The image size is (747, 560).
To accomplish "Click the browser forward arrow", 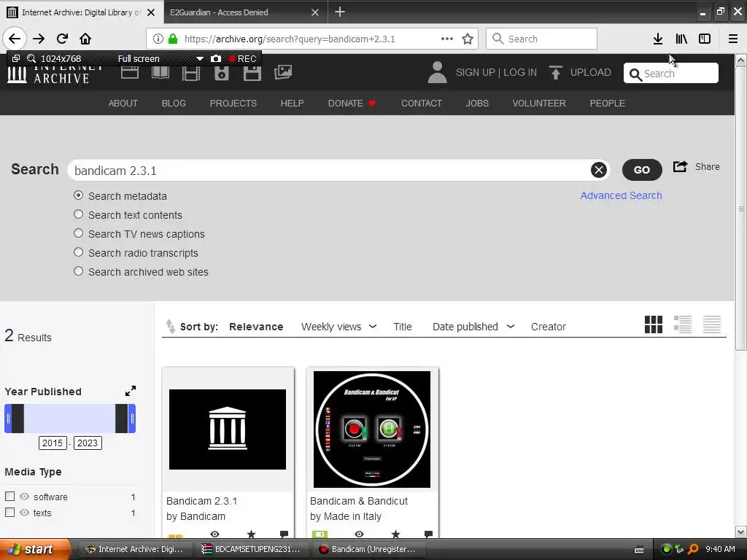I will pos(39,39).
